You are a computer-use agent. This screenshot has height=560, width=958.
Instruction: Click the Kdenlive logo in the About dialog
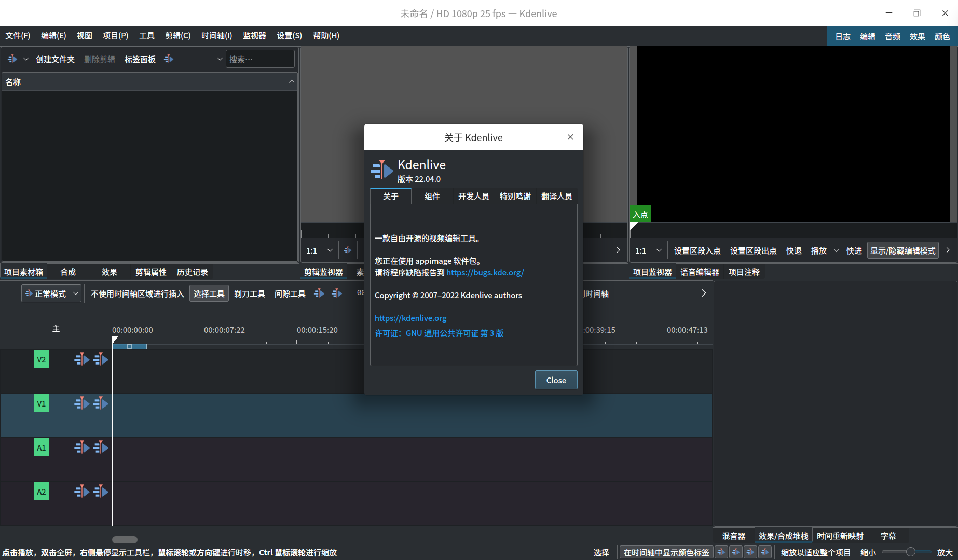(381, 170)
